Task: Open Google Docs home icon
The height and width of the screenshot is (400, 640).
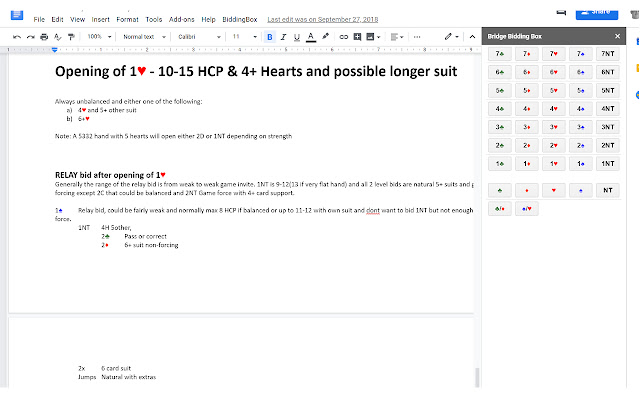Action: click(16, 12)
